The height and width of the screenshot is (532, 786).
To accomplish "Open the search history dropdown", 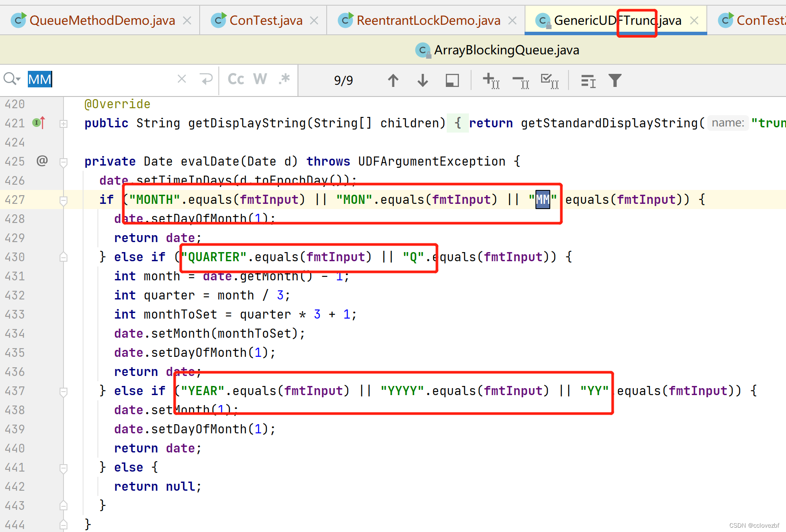I will pos(12,79).
